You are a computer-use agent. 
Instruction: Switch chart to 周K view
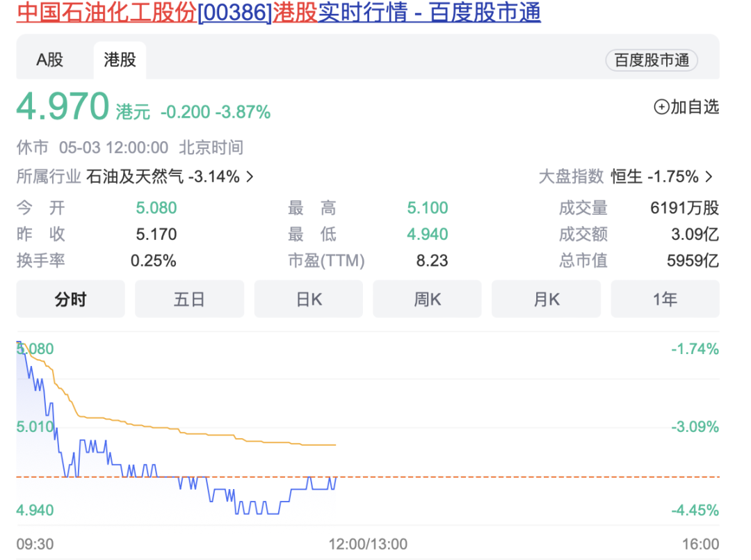tap(427, 299)
